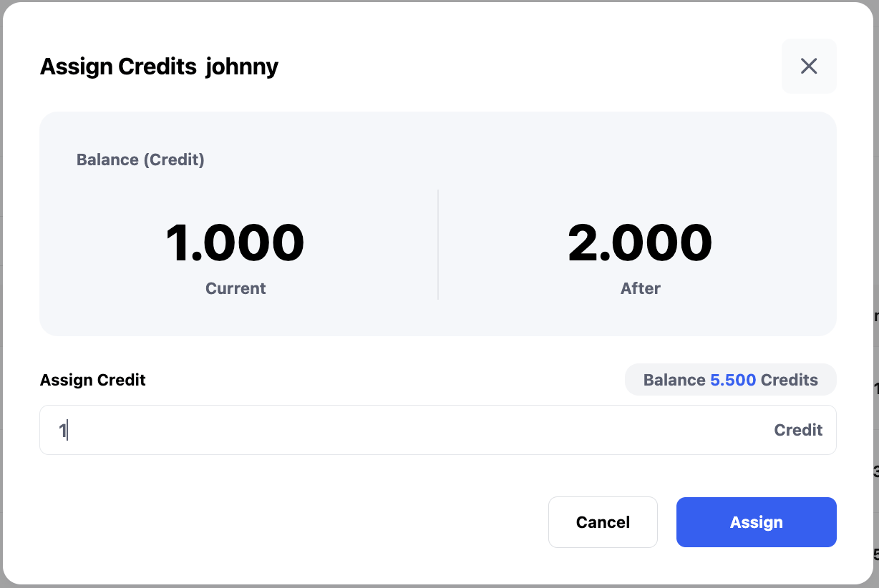Image resolution: width=879 pixels, height=588 pixels.
Task: Confirm with the blue Assign button
Action: tap(756, 522)
